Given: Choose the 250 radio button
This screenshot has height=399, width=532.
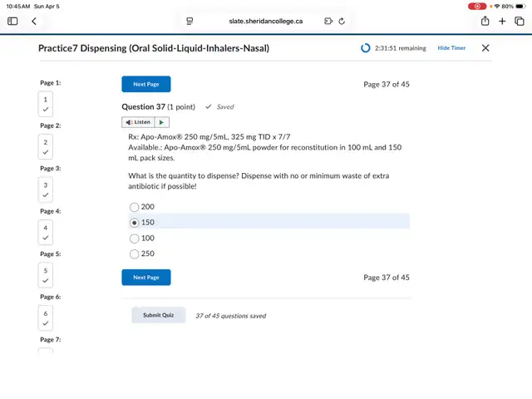Looking at the screenshot, I should click(x=135, y=254).
